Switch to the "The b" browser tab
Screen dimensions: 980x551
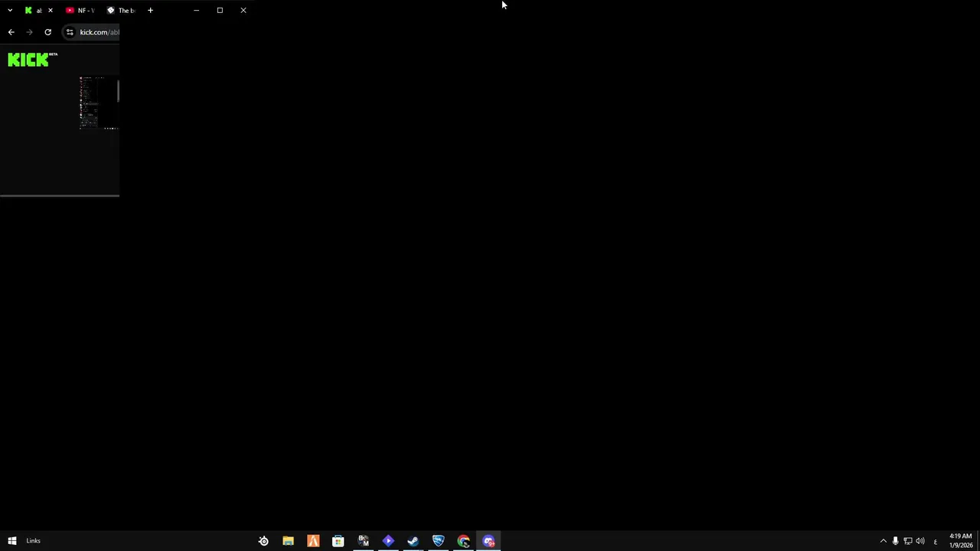121,10
